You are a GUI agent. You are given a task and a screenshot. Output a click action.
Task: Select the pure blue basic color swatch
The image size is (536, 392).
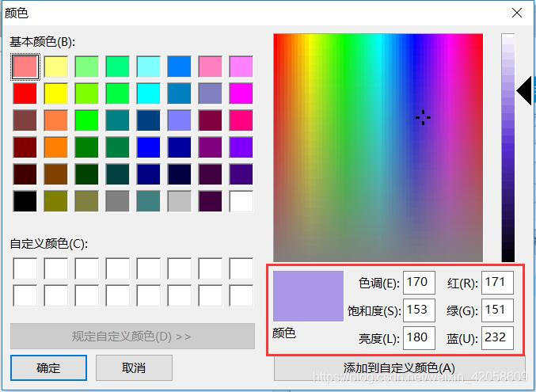[148, 147]
